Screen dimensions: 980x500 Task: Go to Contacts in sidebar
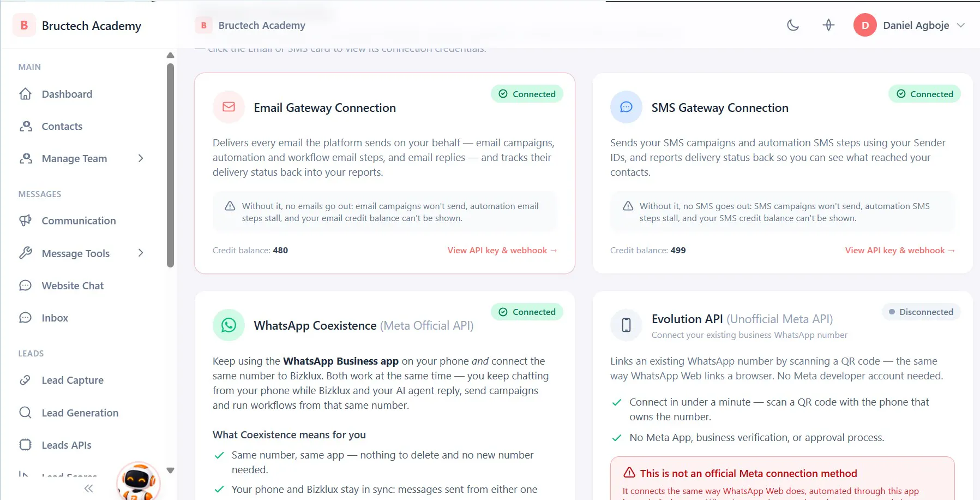tap(62, 126)
